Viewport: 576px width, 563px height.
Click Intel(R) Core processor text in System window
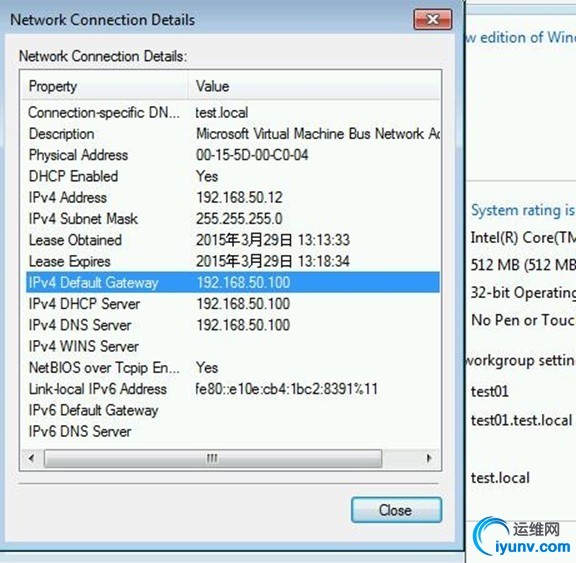(x=523, y=238)
